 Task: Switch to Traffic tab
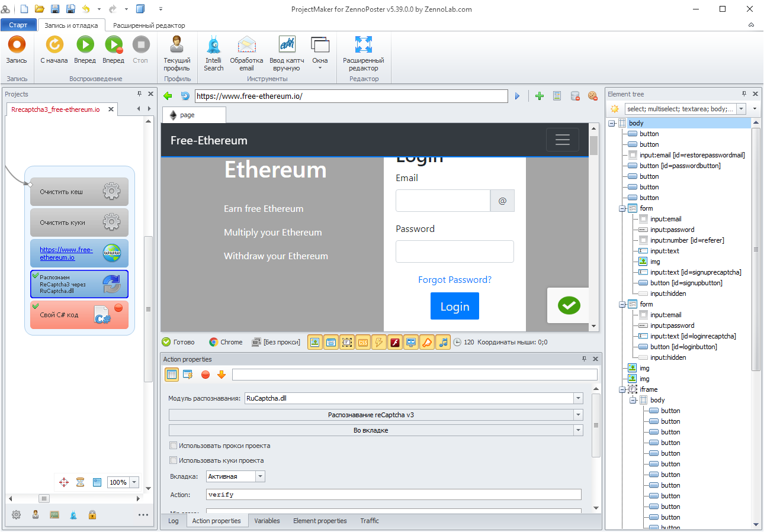coord(370,521)
